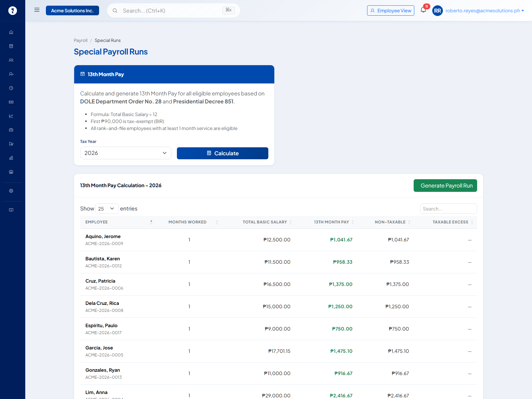Open the roberto.reyes account dropdown
This screenshot has height=399, width=532.
[x=485, y=11]
